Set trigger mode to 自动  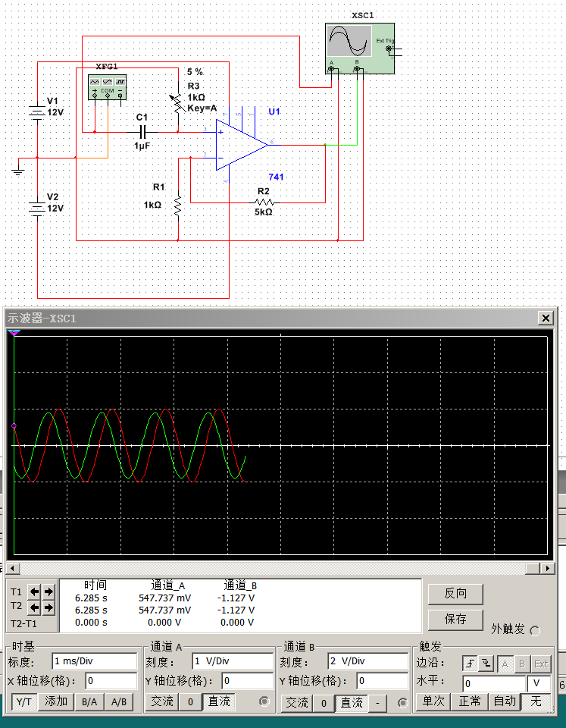point(505,701)
